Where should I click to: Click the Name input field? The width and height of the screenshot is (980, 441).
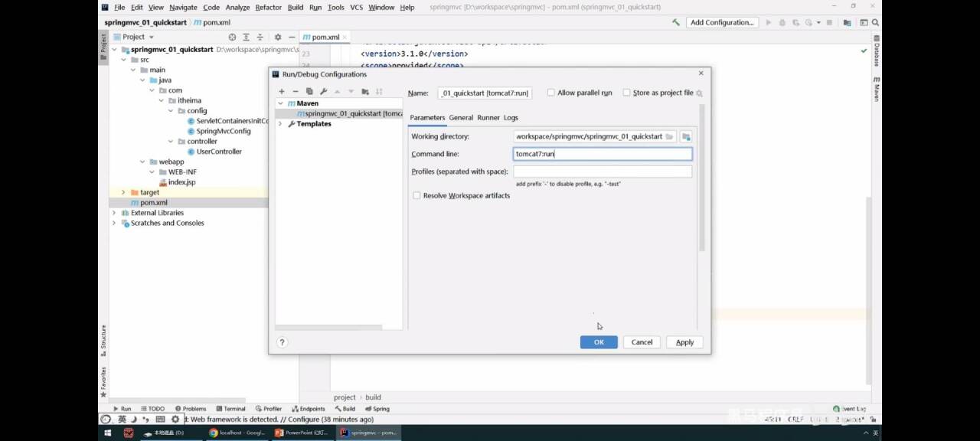coord(485,93)
